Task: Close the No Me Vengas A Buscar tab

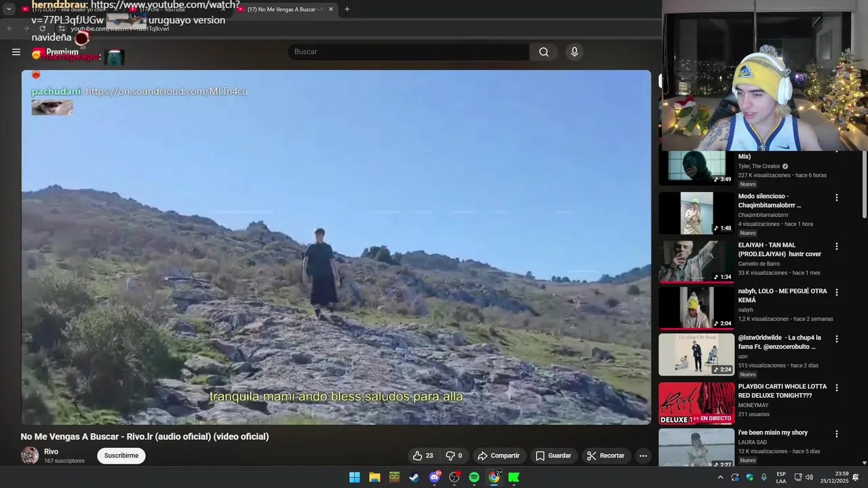Action: click(331, 9)
